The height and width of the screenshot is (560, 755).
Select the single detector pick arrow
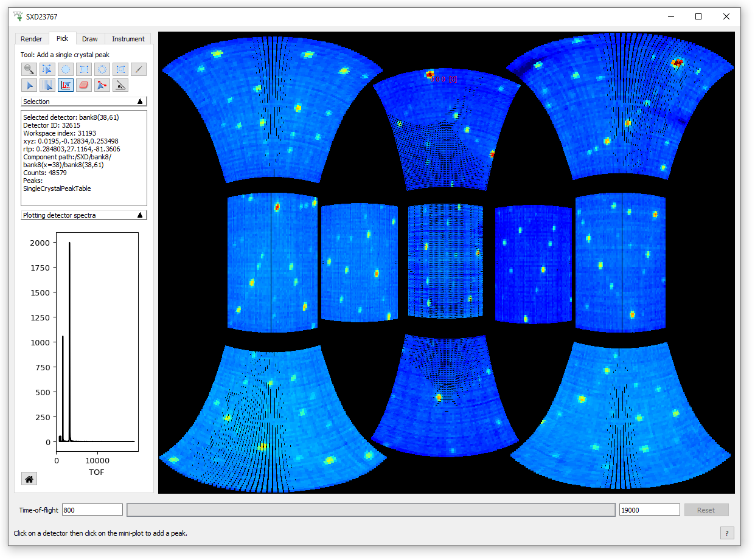[29, 85]
